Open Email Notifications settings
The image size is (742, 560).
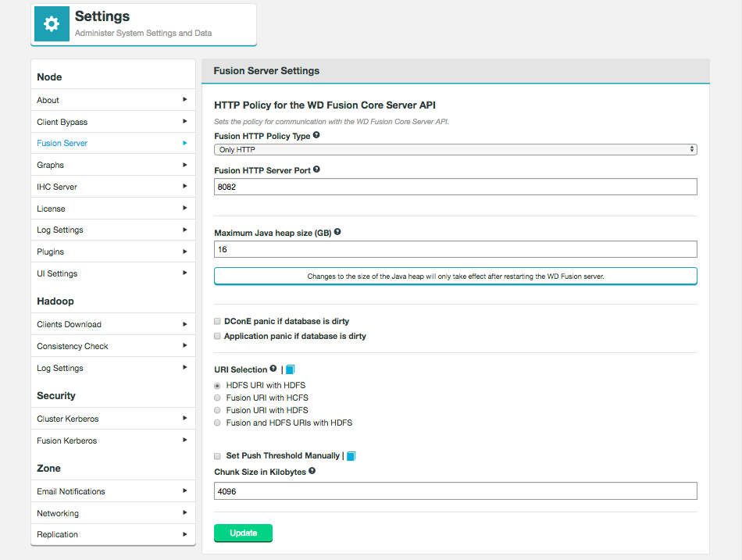coord(113,491)
